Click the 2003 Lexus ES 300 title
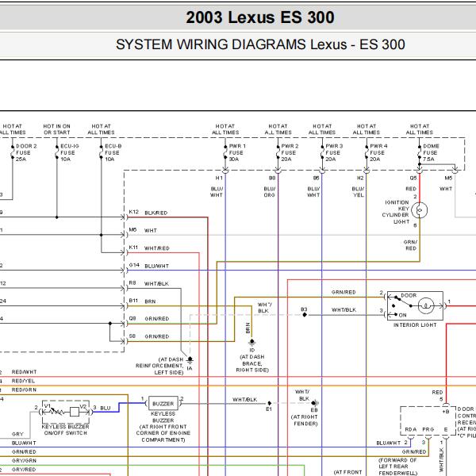The image size is (476, 476). coord(260,17)
